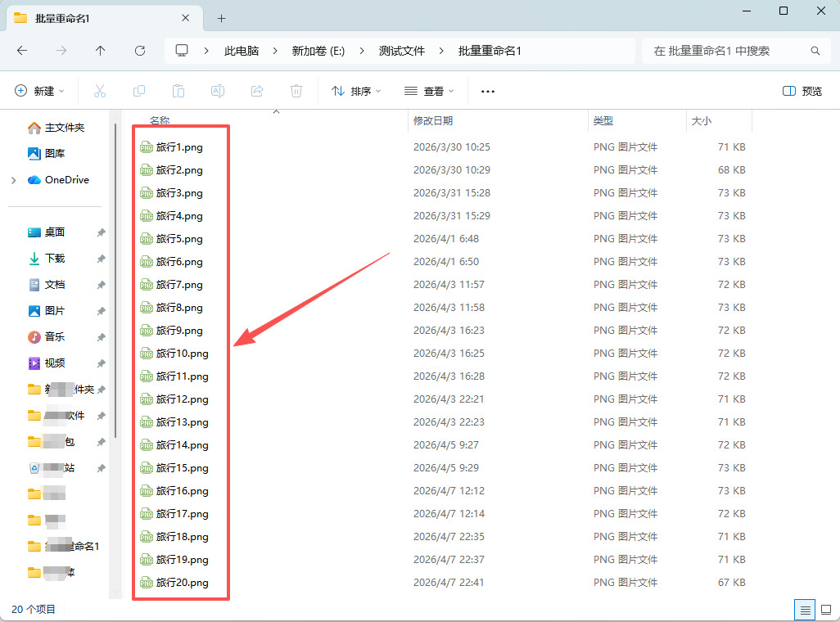
Task: Expand chevron after 测试文件 in path
Action: pos(441,51)
